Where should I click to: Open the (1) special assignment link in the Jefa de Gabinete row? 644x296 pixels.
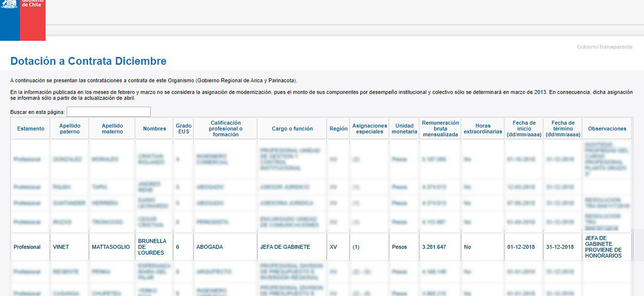click(356, 247)
